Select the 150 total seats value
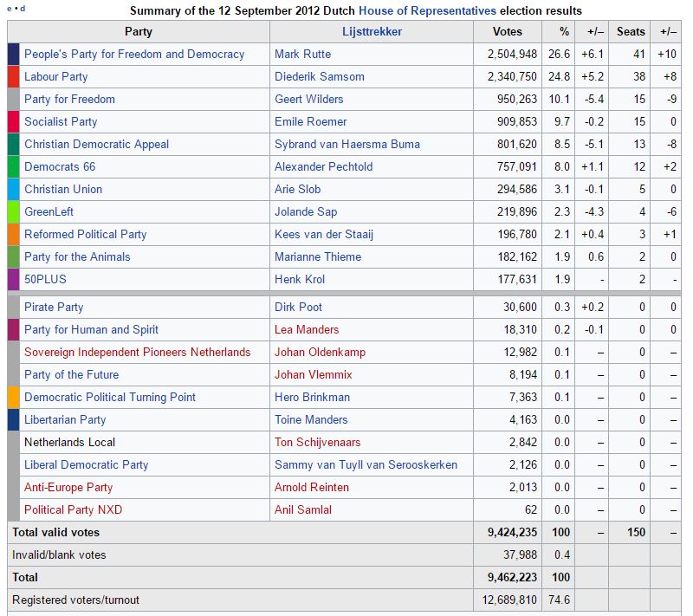Screen dimensions: 693x616 637,533
